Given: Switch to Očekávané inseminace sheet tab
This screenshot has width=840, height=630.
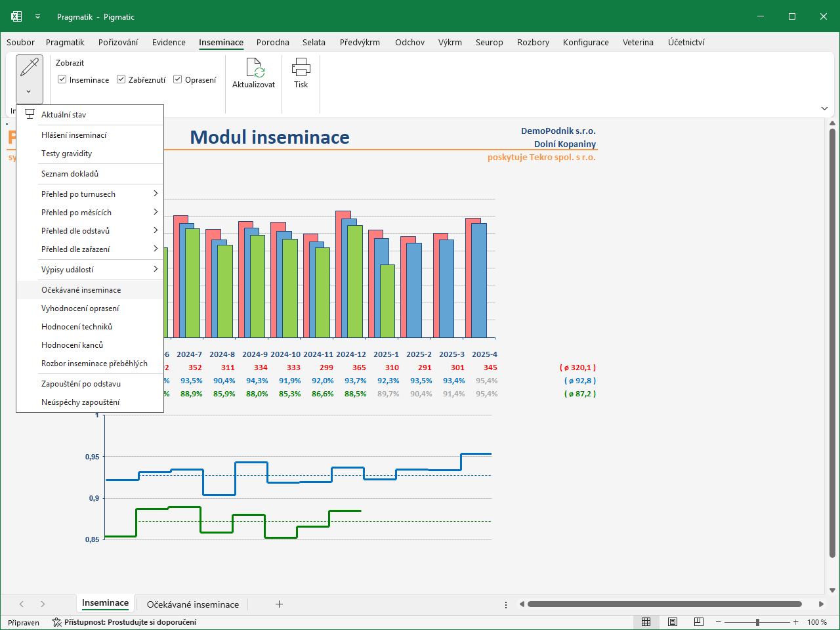Looking at the screenshot, I should click(x=193, y=604).
